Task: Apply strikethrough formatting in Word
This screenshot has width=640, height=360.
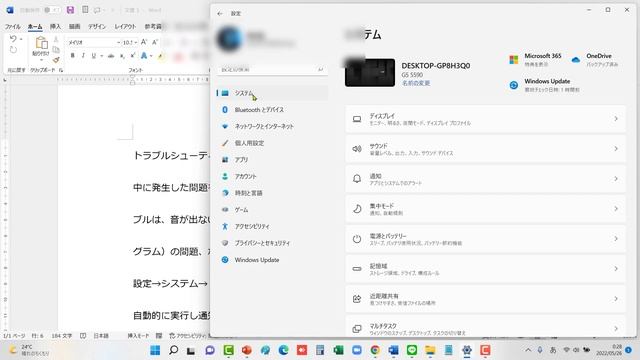Action: (x=111, y=56)
